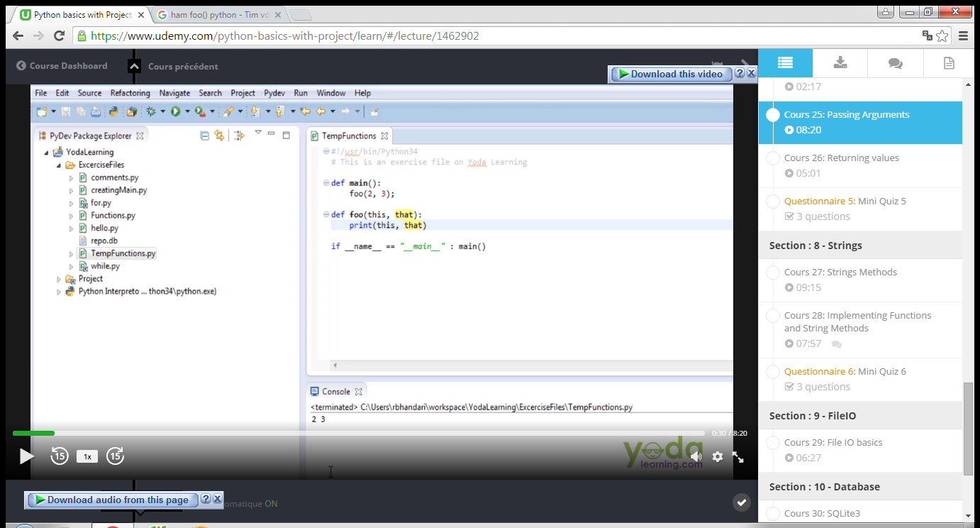
Task: Collapse YodaLearning project in Eclipse tree
Action: (47, 153)
